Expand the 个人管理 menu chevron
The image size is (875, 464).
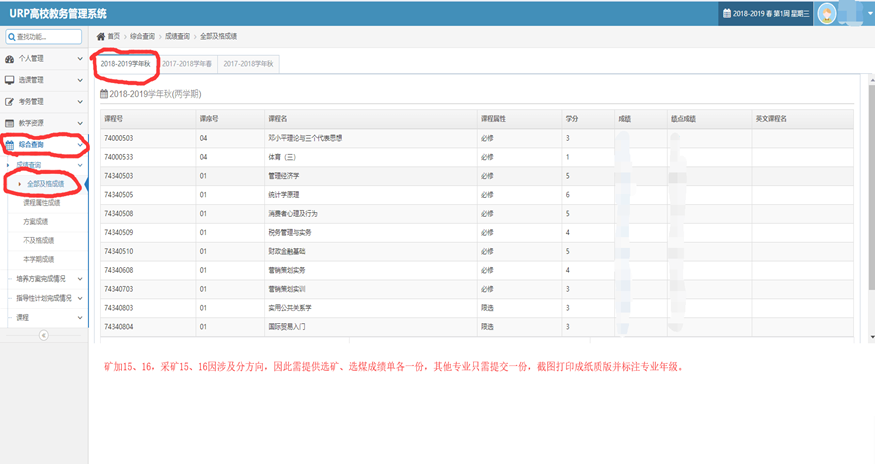click(x=80, y=59)
